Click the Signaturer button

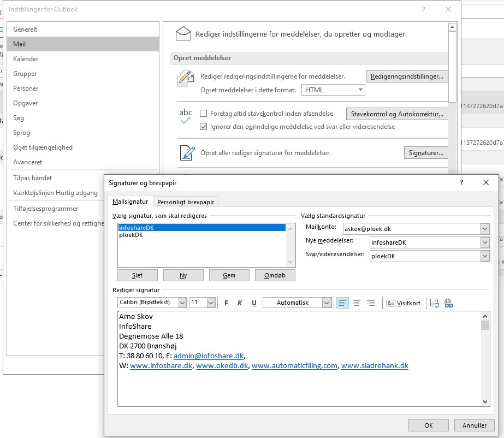[x=425, y=153]
